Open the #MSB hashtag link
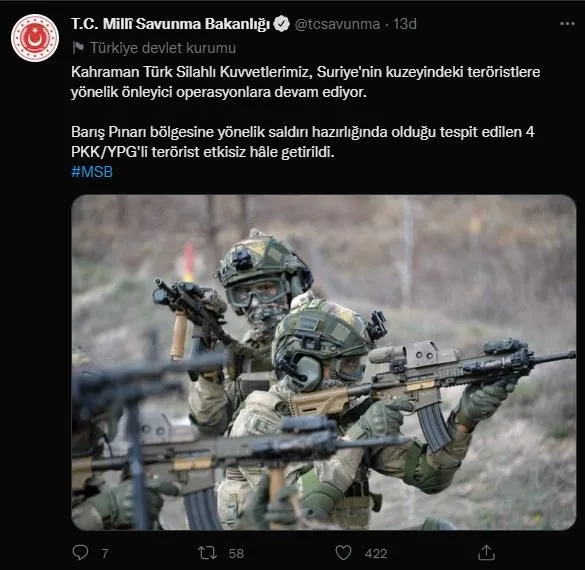The height and width of the screenshot is (570, 585). pyautogui.click(x=92, y=172)
